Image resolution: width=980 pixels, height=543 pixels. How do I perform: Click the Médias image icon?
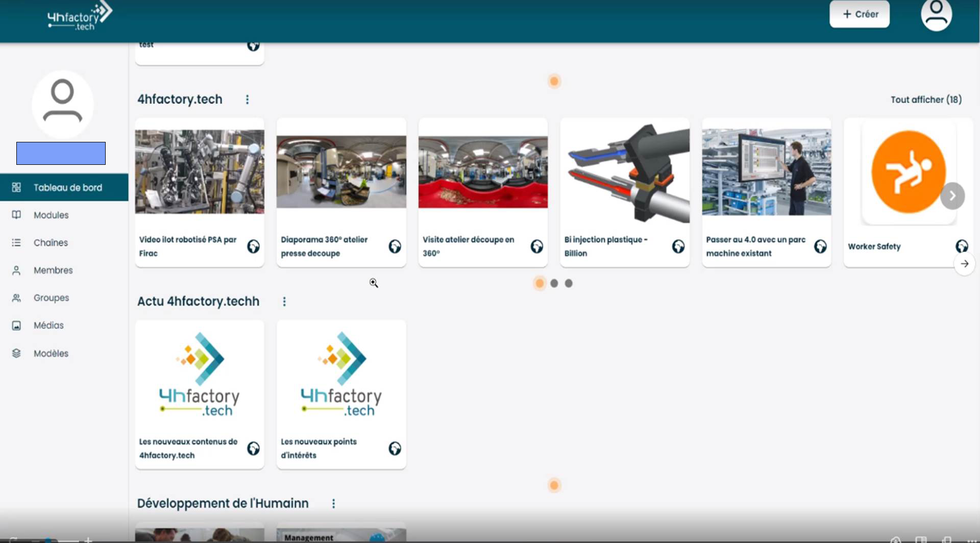coord(16,325)
